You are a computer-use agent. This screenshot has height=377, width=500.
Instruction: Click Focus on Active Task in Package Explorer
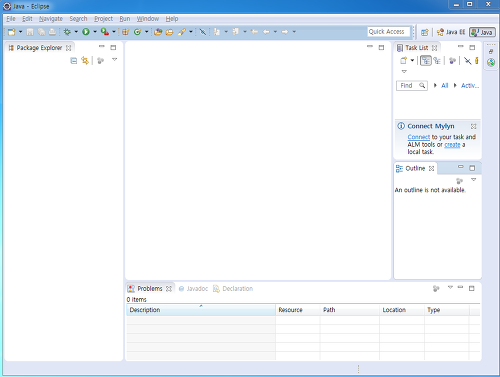pos(100,61)
